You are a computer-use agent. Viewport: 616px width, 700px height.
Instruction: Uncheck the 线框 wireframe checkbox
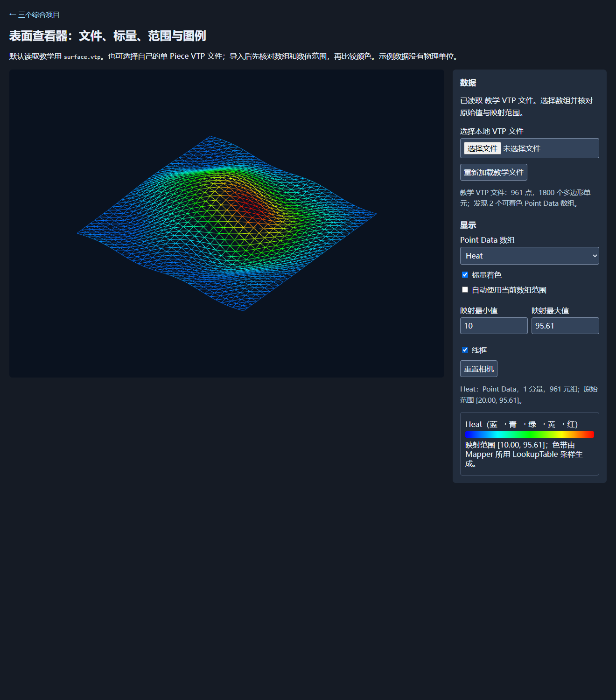(x=465, y=350)
